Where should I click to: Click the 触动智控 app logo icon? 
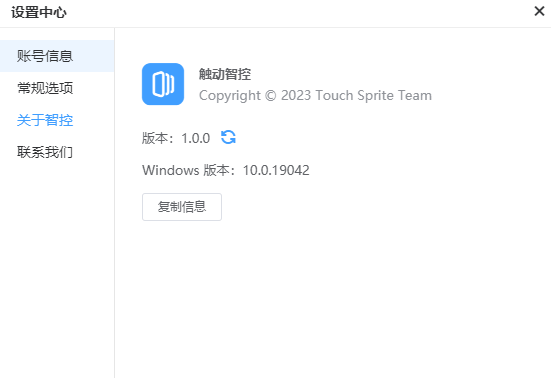(x=163, y=84)
